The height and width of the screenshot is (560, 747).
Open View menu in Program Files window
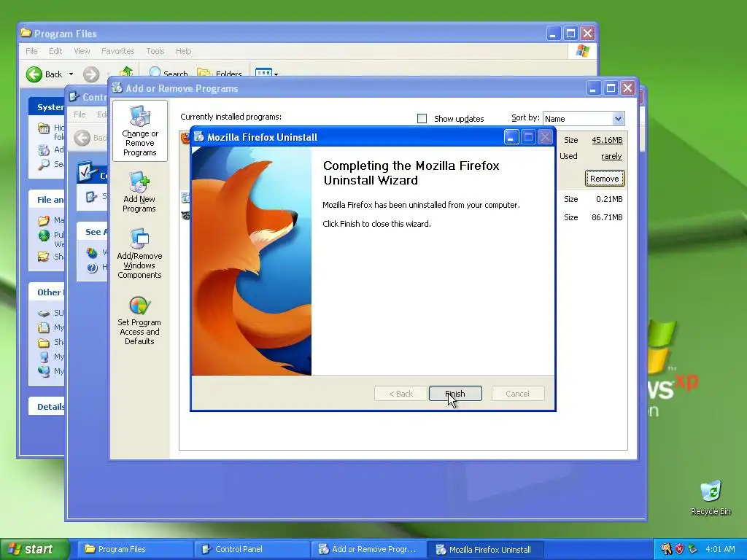82,51
